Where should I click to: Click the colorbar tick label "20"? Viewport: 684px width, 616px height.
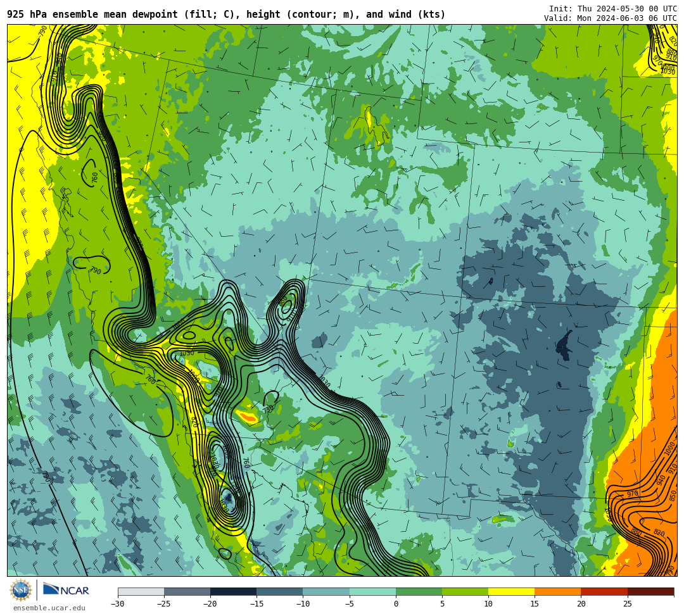pos(581,604)
